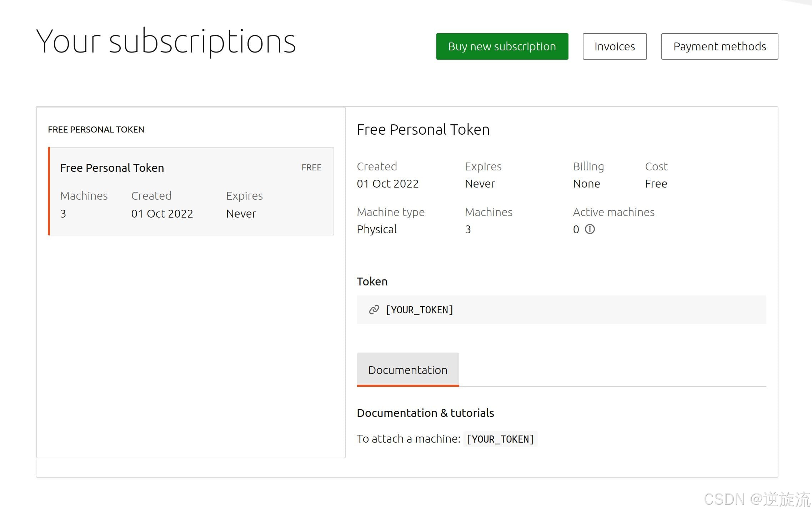
Task: Click the Token section label
Action: click(372, 282)
